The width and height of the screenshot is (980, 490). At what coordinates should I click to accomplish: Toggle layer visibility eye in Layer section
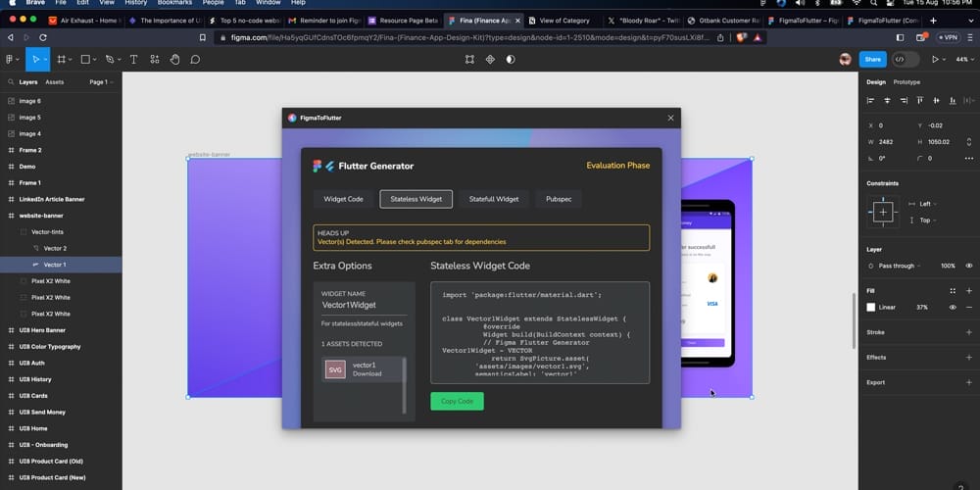point(969,266)
